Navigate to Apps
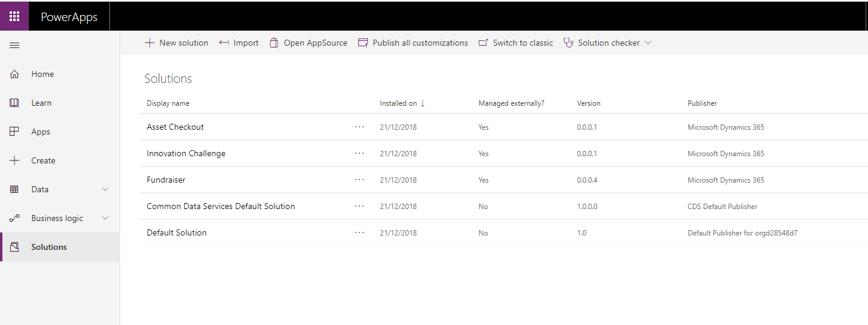This screenshot has height=325, width=868. [60, 132]
